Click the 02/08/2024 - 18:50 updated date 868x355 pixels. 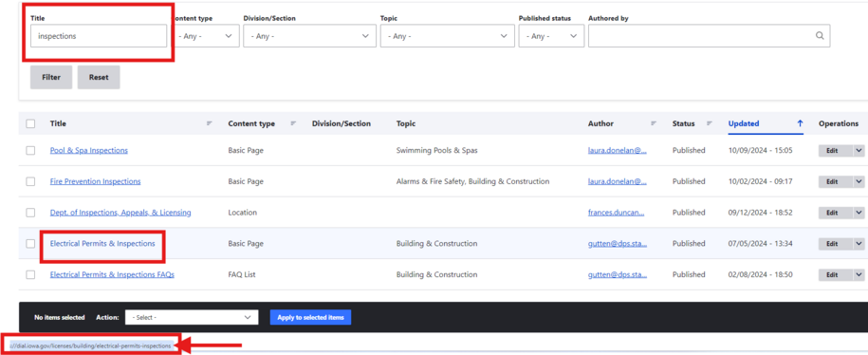point(761,274)
